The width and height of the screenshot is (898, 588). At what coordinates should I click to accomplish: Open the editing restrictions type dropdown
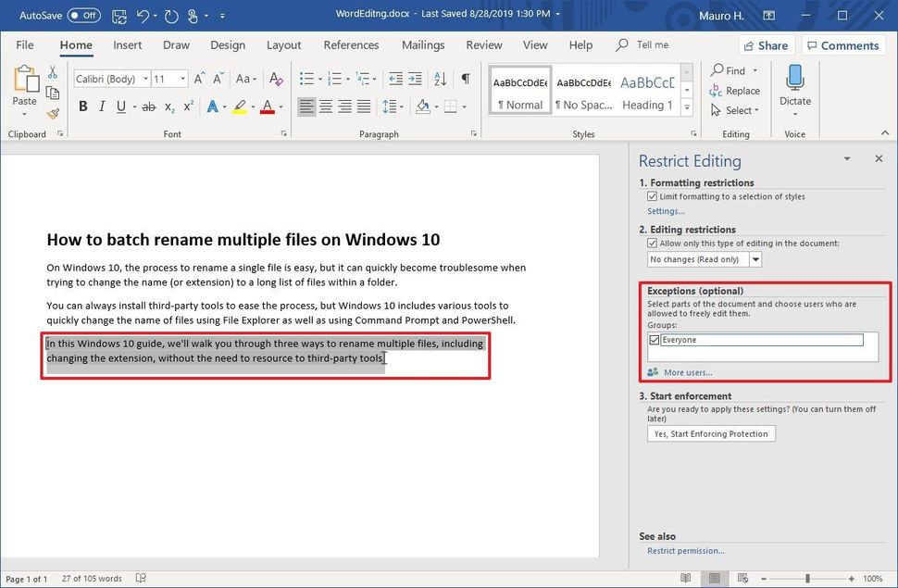click(x=755, y=259)
